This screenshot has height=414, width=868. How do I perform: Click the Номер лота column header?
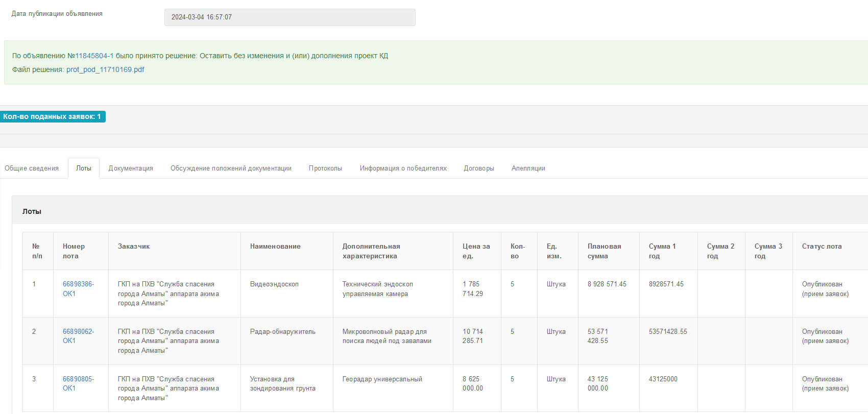point(74,251)
